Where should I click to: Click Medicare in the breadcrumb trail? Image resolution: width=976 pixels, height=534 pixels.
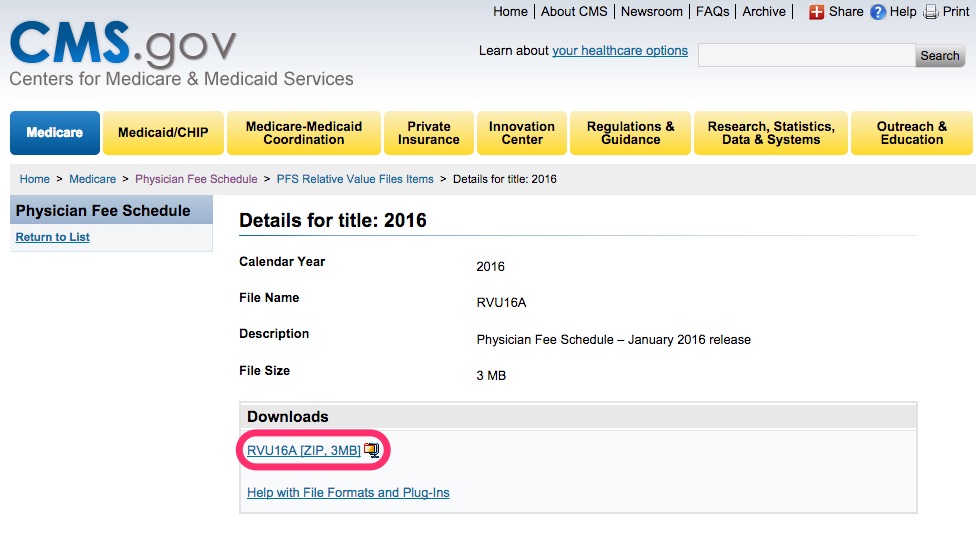point(93,179)
